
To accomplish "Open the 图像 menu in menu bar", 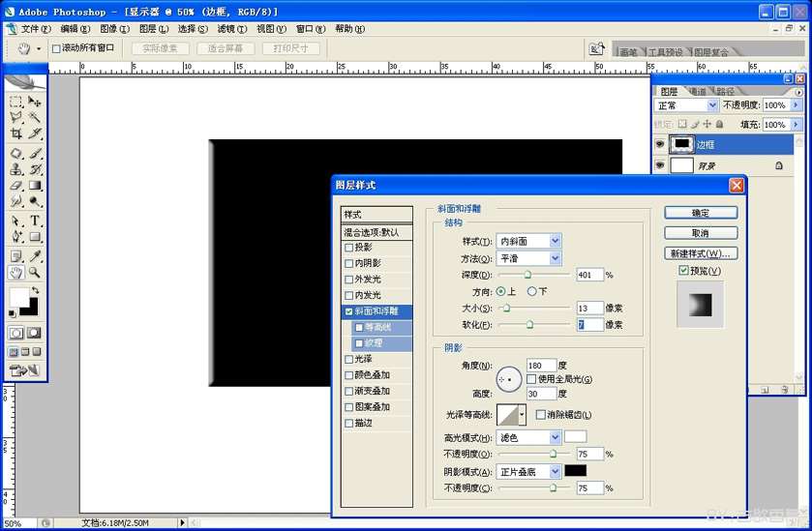I will coord(114,29).
